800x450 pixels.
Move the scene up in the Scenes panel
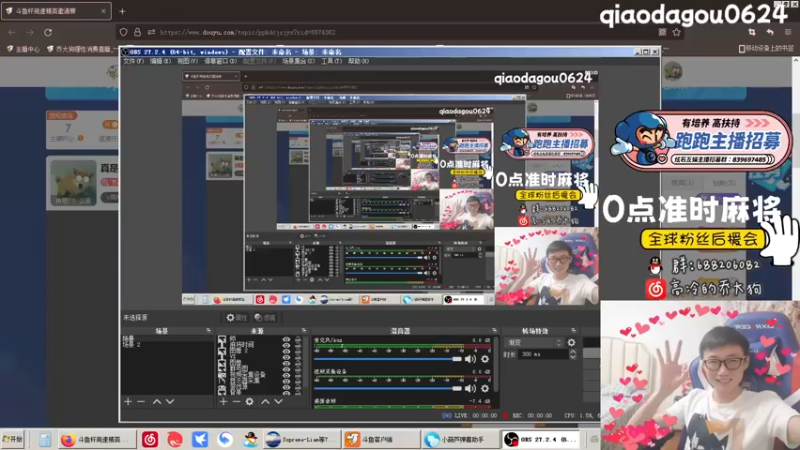pyautogui.click(x=157, y=402)
